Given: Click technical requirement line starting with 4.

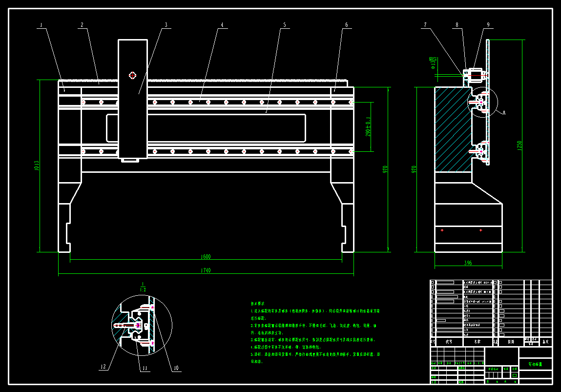Looking at the screenshot, I should point(286,347).
